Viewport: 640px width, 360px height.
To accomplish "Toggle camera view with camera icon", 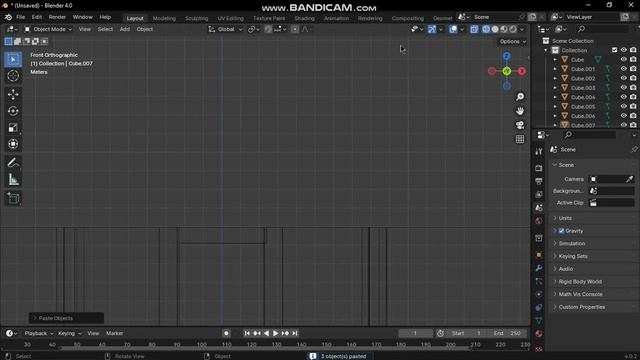I will click(520, 125).
